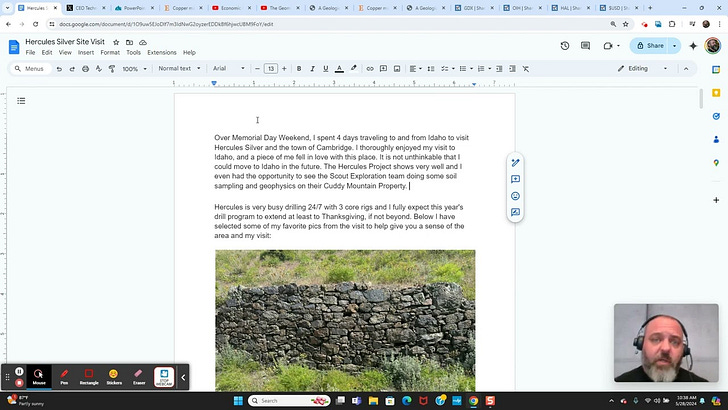Open the comment history icon
Viewport: 728px width, 410px height.
pyautogui.click(x=585, y=46)
